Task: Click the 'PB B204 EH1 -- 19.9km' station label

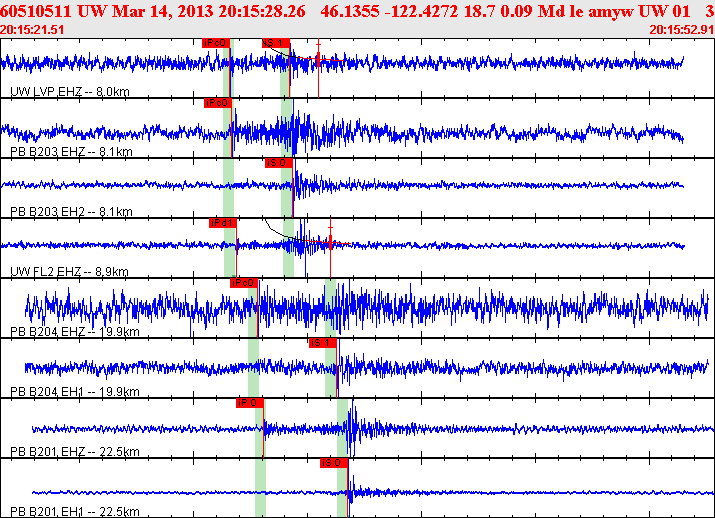Action: pyautogui.click(x=75, y=392)
